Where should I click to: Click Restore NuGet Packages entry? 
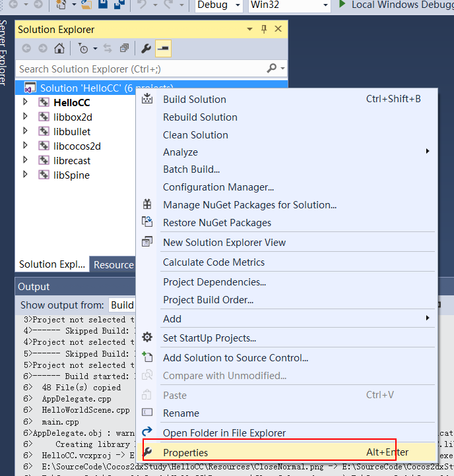click(287, 223)
